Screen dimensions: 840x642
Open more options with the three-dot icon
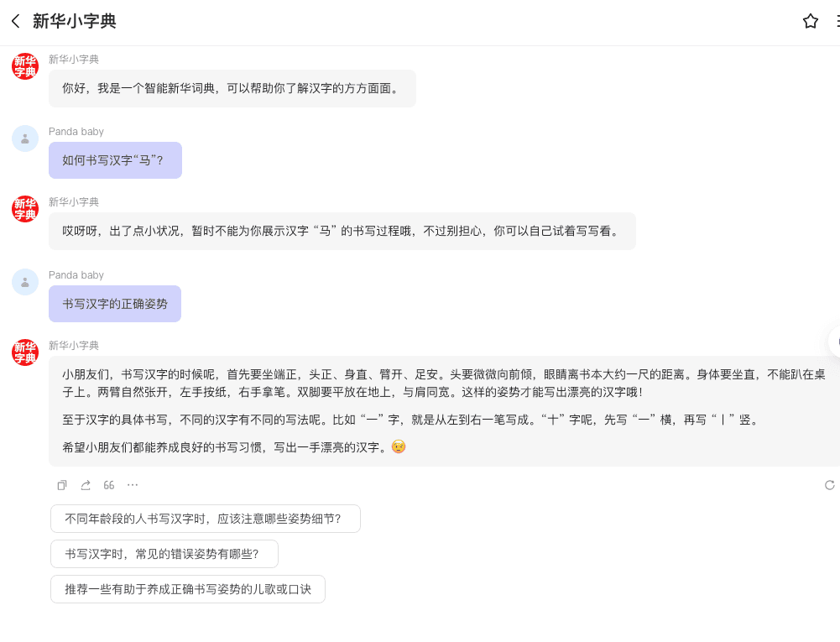pos(133,485)
